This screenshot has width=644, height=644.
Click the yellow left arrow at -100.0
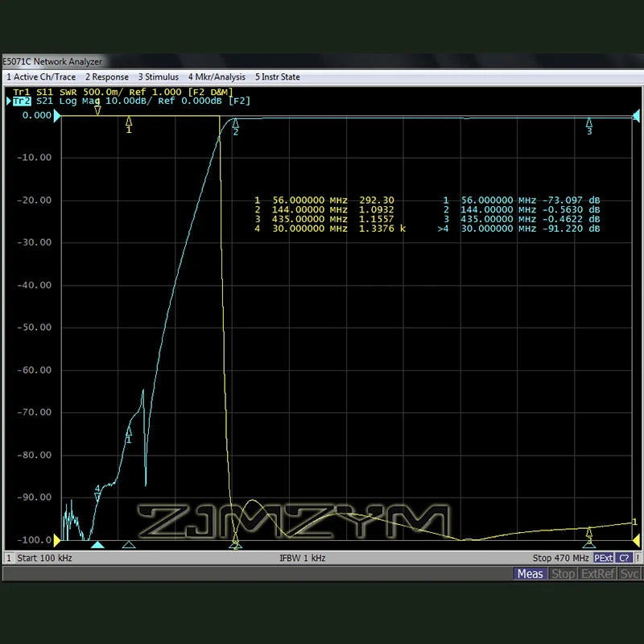(x=57, y=541)
